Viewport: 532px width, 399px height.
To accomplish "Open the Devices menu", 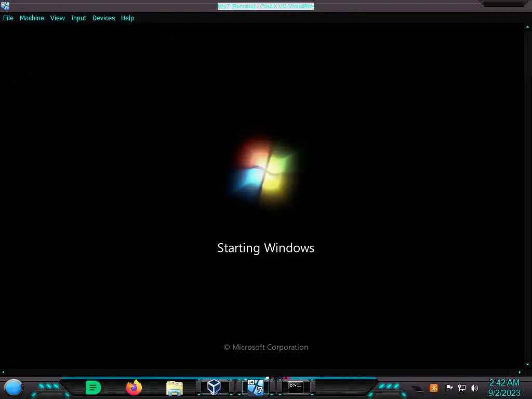I will [x=103, y=18].
